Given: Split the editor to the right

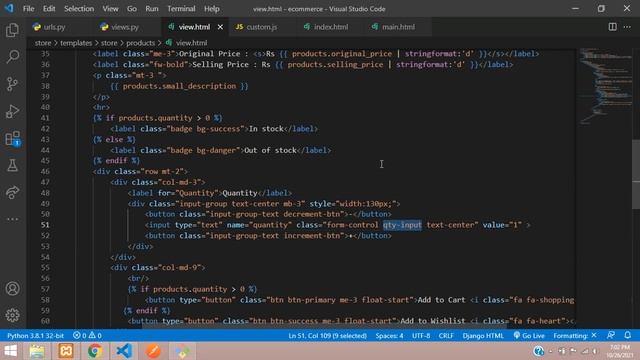Looking at the screenshot, I should point(612,27).
